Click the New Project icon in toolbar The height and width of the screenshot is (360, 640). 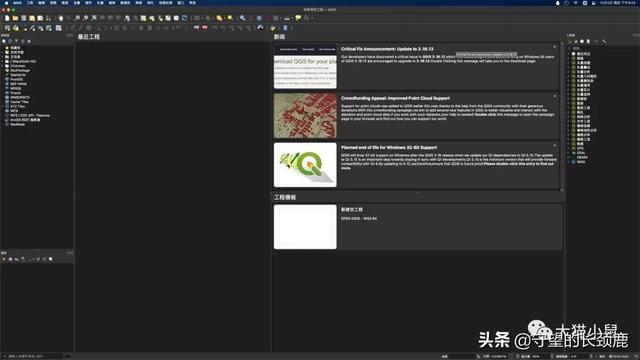pyautogui.click(x=7, y=18)
